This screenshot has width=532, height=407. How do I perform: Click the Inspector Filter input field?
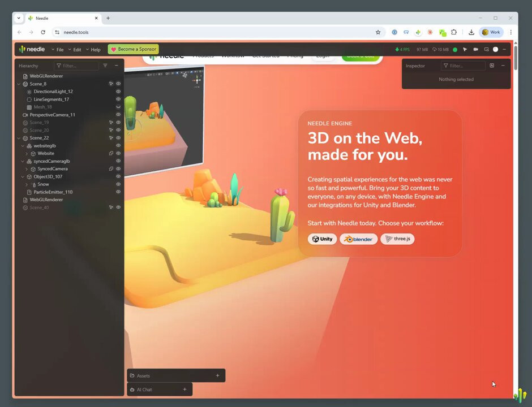click(463, 66)
